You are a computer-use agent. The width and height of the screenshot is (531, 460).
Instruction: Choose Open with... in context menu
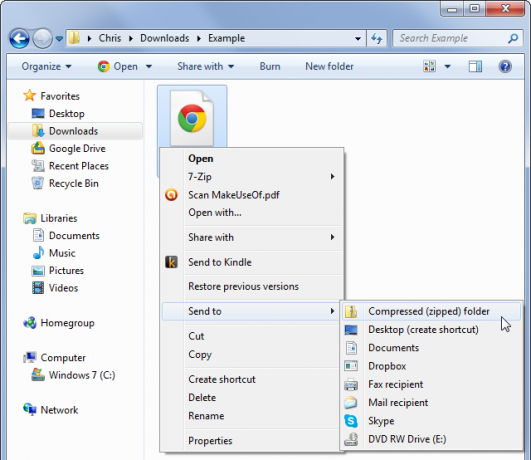(252, 213)
